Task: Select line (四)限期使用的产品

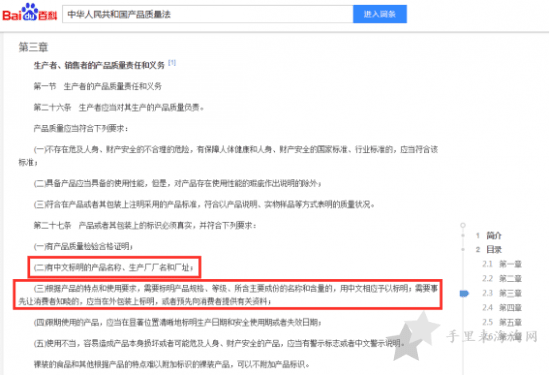Action: 177,322
